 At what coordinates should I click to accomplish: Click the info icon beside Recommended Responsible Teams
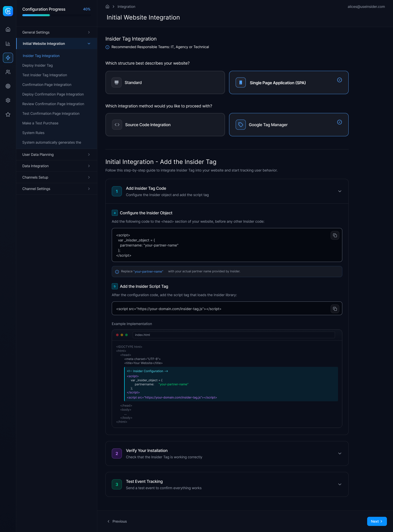click(x=107, y=47)
